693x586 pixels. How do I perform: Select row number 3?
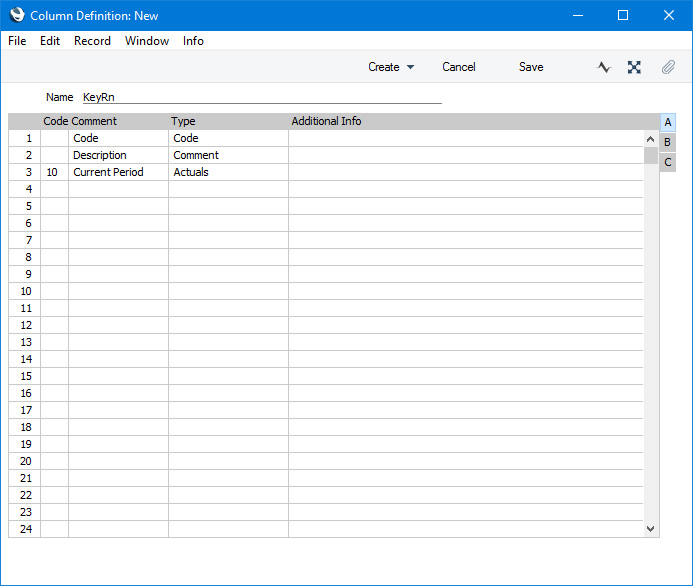[25, 172]
